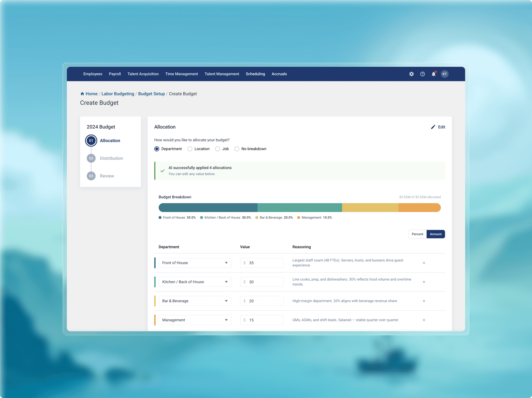The width and height of the screenshot is (532, 398).
Task: Click the Kitchen / Back of House bar segment
Action: [300, 208]
